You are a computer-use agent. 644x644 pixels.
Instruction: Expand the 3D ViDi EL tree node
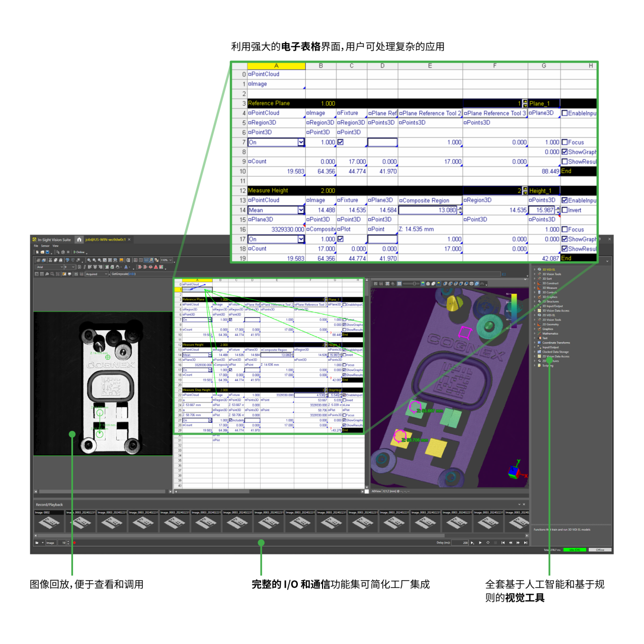(535, 269)
